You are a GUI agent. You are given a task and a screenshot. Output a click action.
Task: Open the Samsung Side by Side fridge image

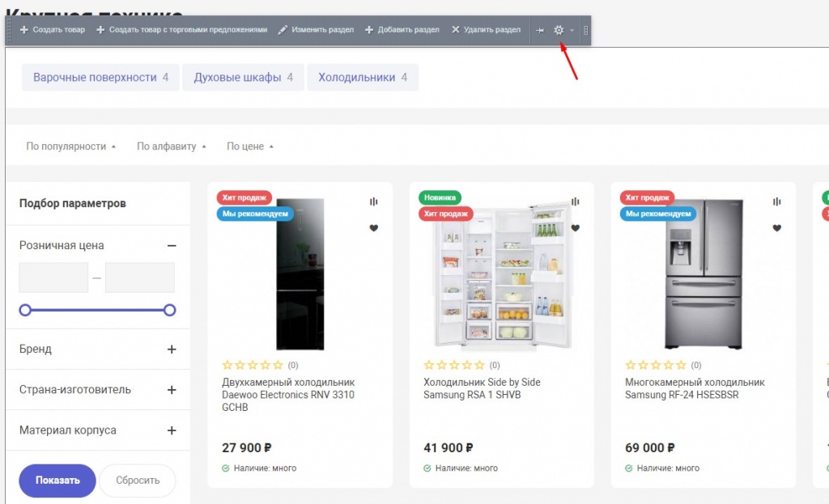point(502,276)
